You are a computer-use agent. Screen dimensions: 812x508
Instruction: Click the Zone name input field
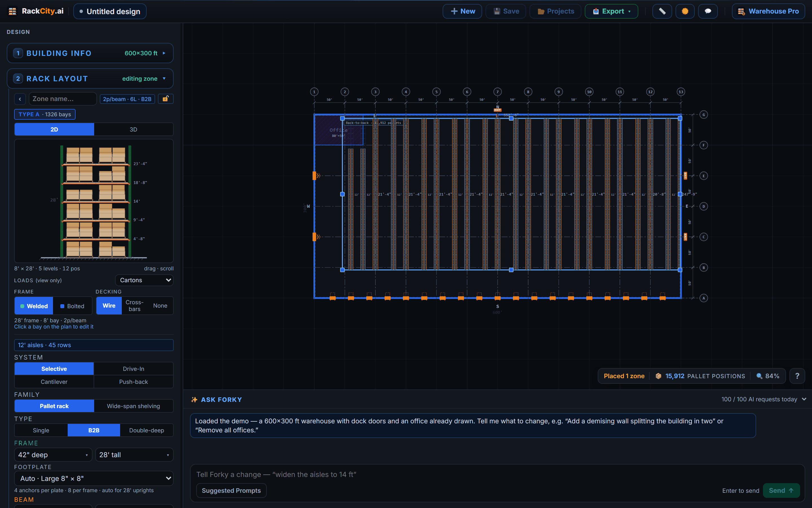pos(63,99)
